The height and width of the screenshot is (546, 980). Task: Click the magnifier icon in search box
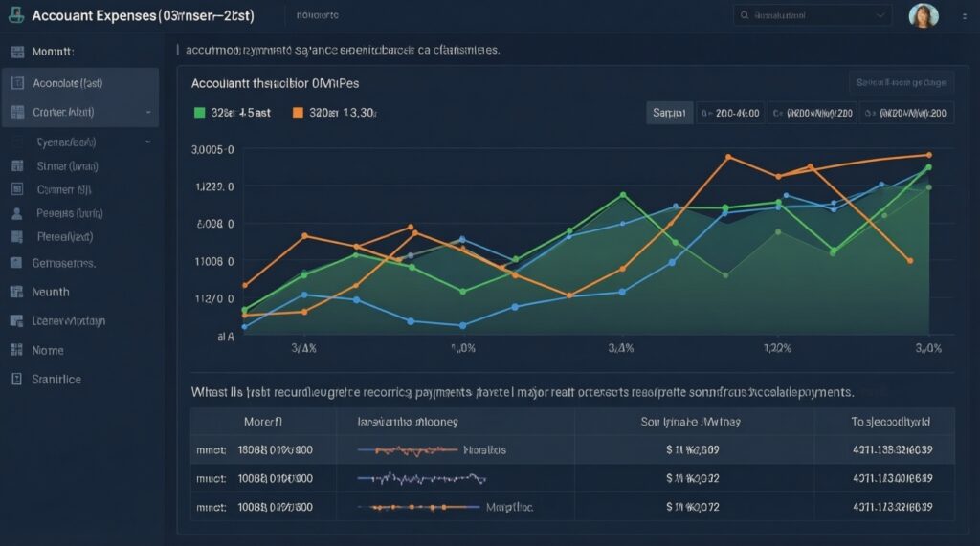pyautogui.click(x=746, y=16)
